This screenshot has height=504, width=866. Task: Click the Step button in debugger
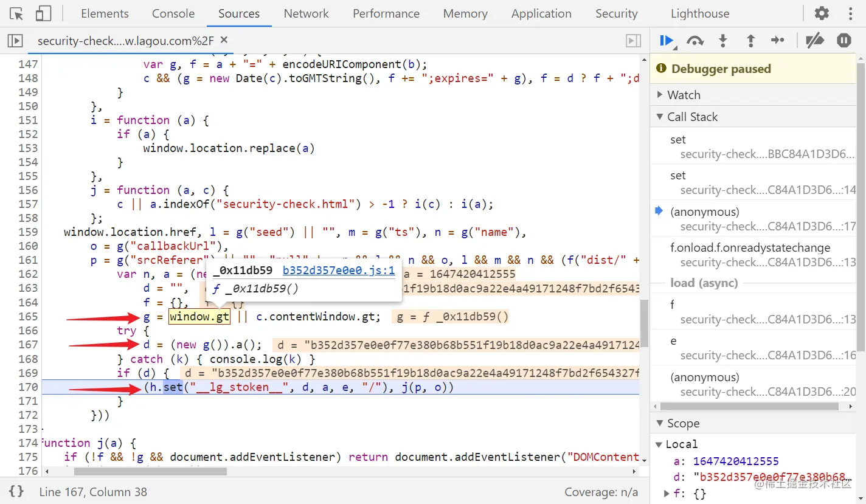coord(778,41)
